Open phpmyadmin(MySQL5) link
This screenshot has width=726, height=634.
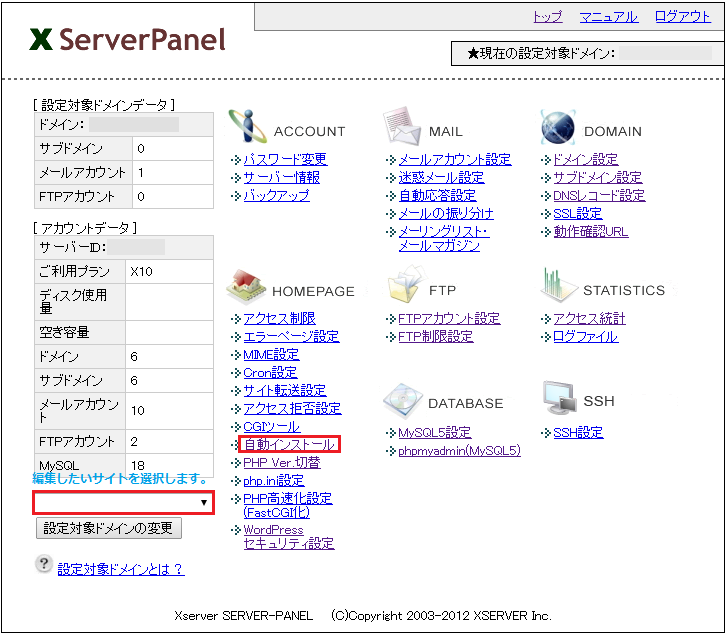(x=459, y=451)
